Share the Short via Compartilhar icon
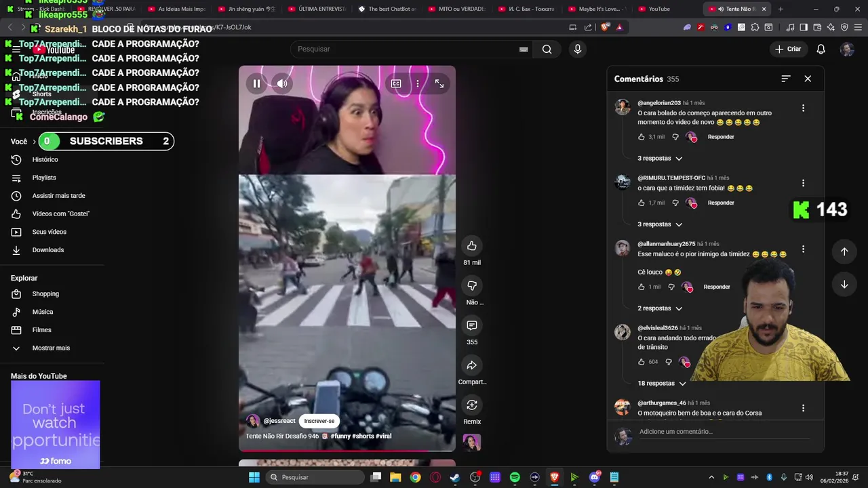868x488 pixels. point(472,365)
